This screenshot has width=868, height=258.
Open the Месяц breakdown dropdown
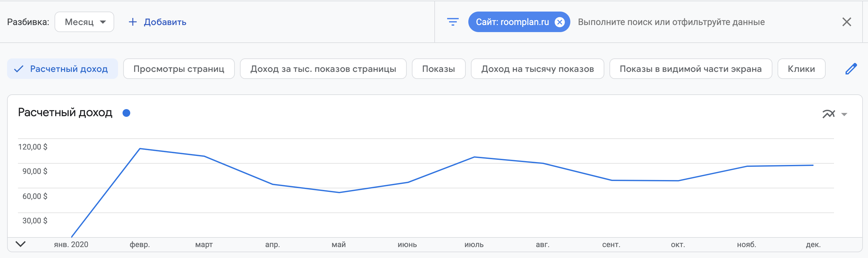(x=84, y=22)
